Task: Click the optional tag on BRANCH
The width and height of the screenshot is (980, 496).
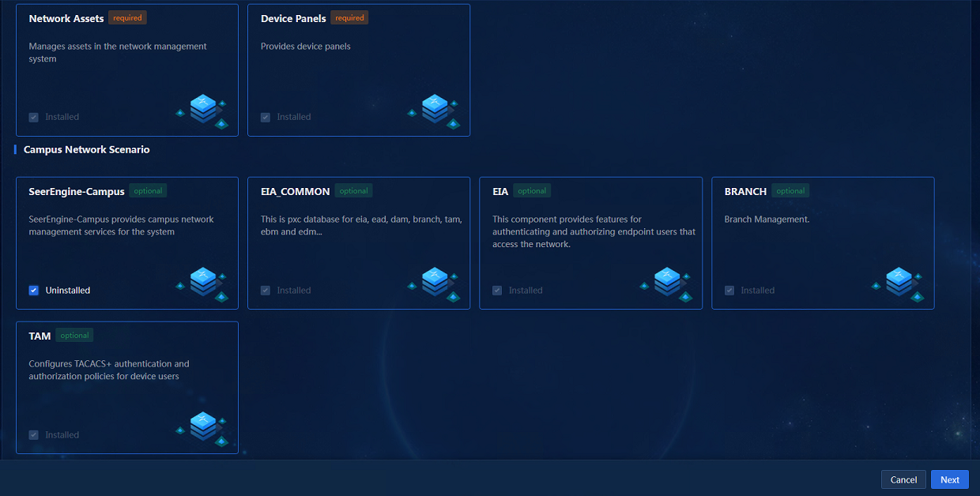Action: click(790, 190)
